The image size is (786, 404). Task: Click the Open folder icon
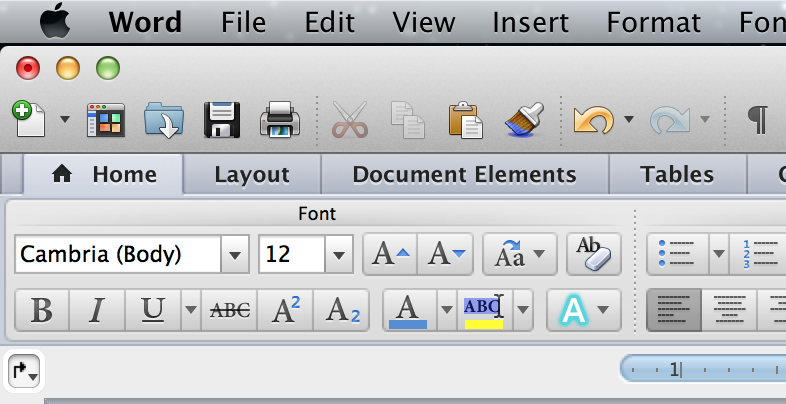click(x=164, y=120)
